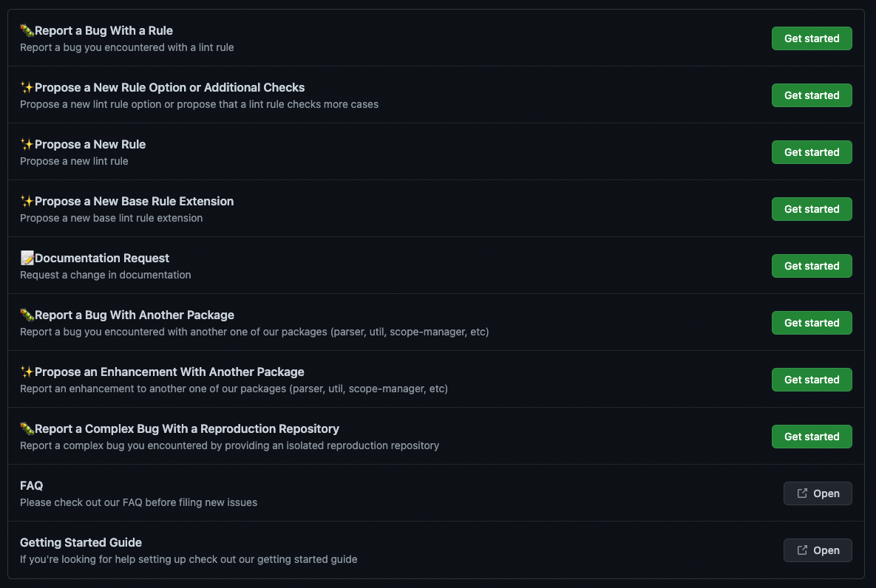This screenshot has width=876, height=588.
Task: Click the sparkles icon next to Propose a New Rule
Action: click(x=27, y=145)
